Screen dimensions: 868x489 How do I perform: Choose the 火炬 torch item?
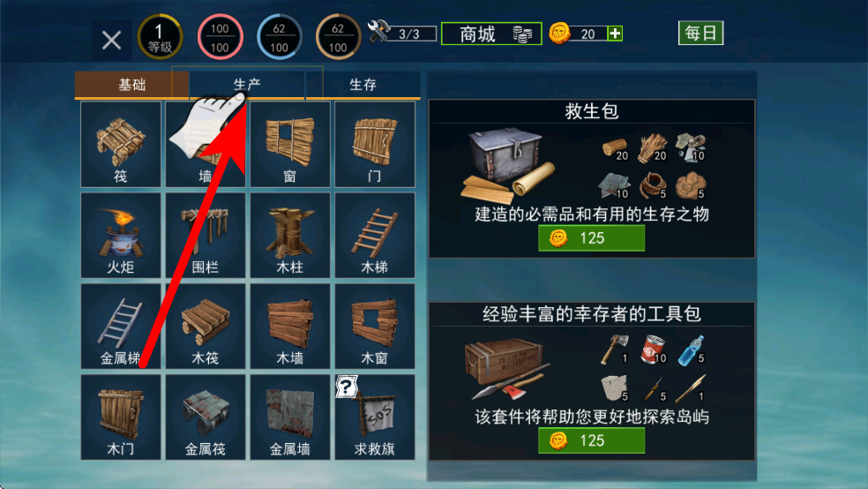pos(121,236)
